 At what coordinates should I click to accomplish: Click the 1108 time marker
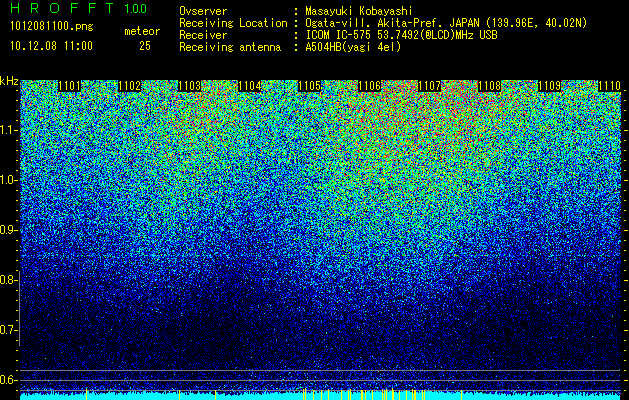pos(489,86)
